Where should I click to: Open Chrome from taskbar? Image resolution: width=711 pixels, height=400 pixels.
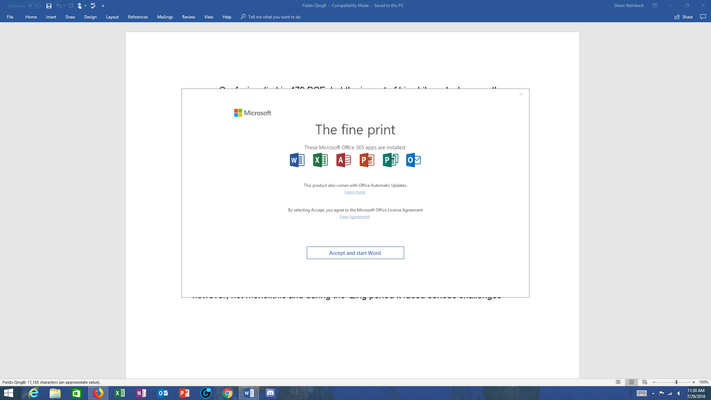pos(227,393)
